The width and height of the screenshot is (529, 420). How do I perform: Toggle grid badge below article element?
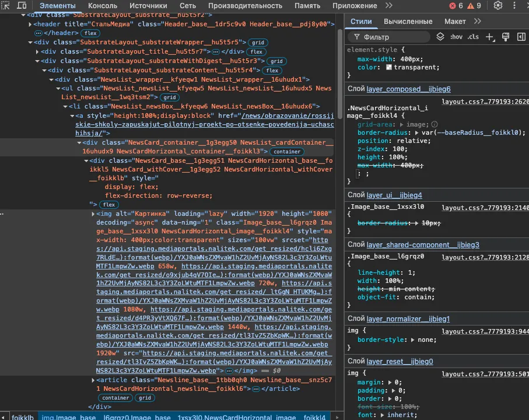click(x=145, y=398)
